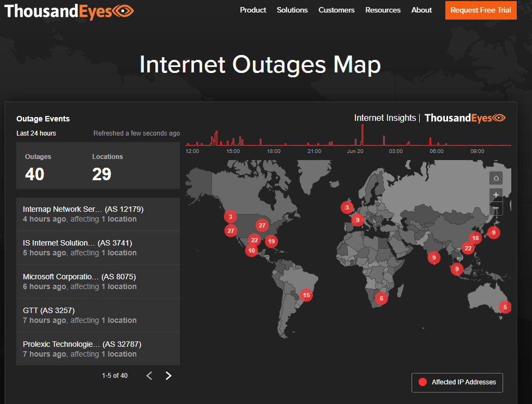Screen dimensions: 532x404
Task: Click Request Free Trial button
Action: 480,10
